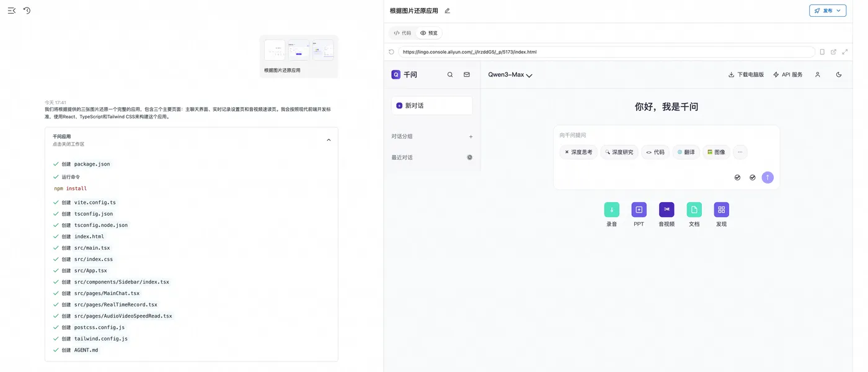Show more options with ellipsis chip
Viewport: 868px width, 372px height.
740,152
